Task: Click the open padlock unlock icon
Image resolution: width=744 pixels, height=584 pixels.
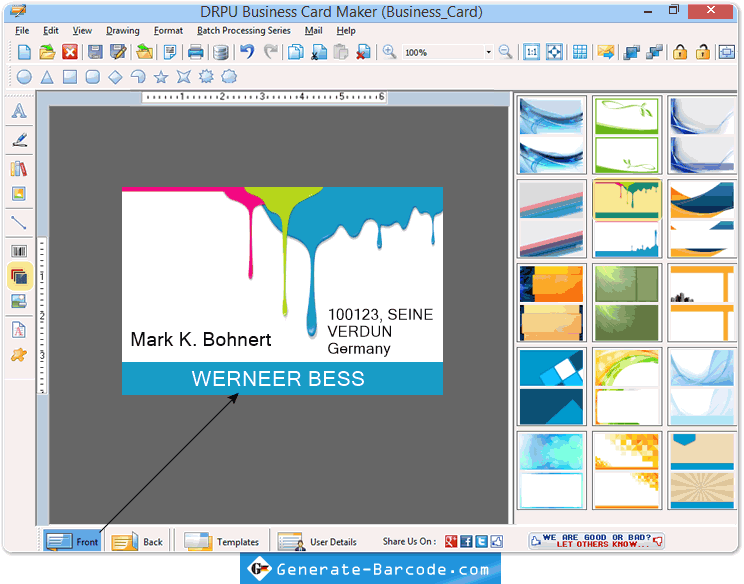Action: click(703, 52)
